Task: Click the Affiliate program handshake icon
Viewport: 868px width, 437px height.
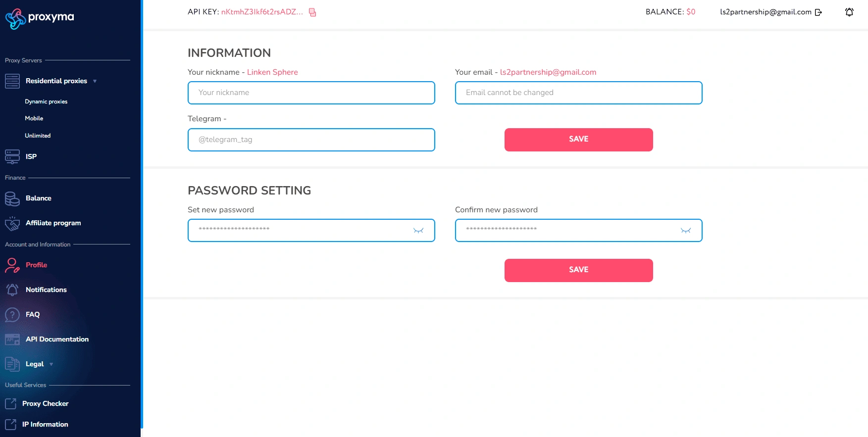Action: 12,223
